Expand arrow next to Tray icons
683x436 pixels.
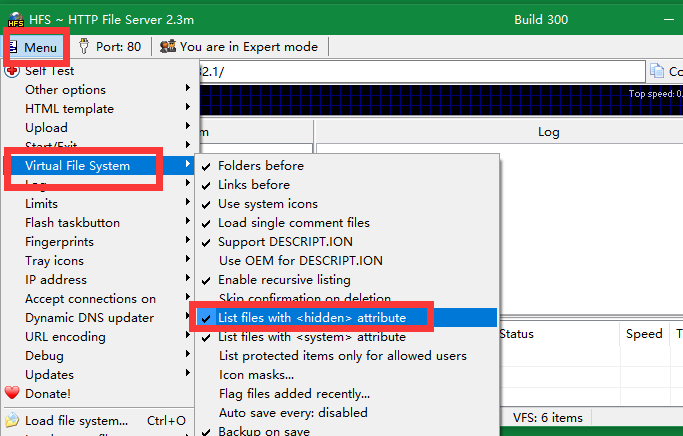click(188, 259)
